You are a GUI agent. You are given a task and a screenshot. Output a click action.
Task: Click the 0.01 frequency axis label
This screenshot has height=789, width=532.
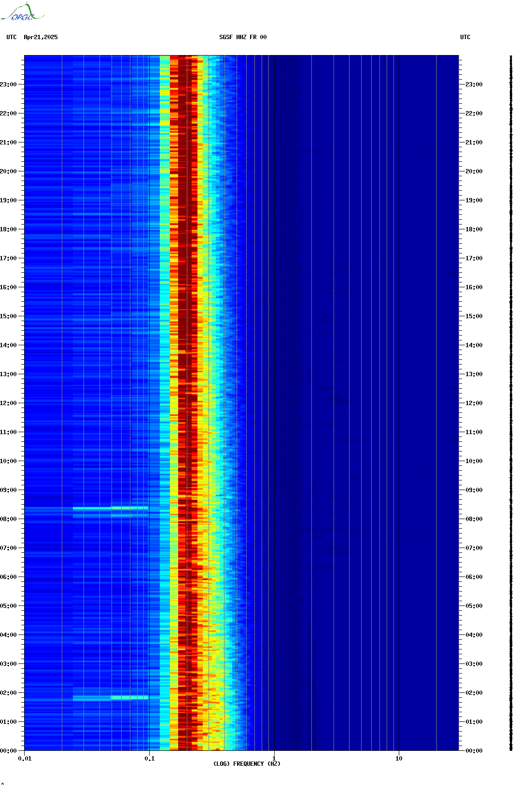tap(25, 759)
